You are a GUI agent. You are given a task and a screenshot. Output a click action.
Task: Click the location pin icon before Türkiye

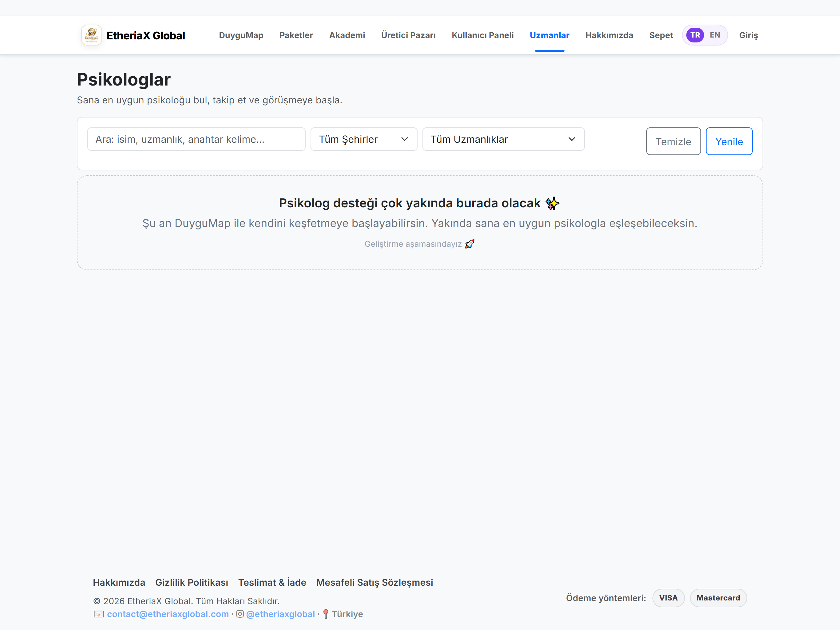(325, 614)
